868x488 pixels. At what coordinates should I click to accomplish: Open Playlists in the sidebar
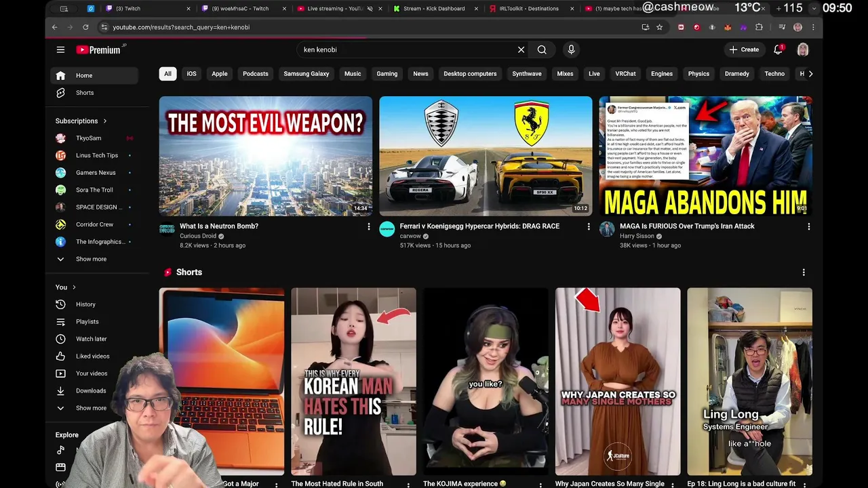click(x=94, y=322)
